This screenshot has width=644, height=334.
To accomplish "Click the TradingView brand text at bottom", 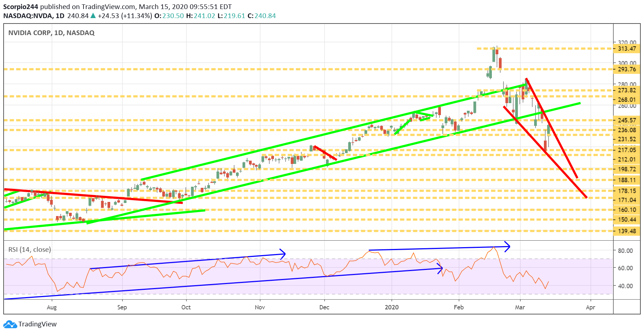I will coord(38,324).
